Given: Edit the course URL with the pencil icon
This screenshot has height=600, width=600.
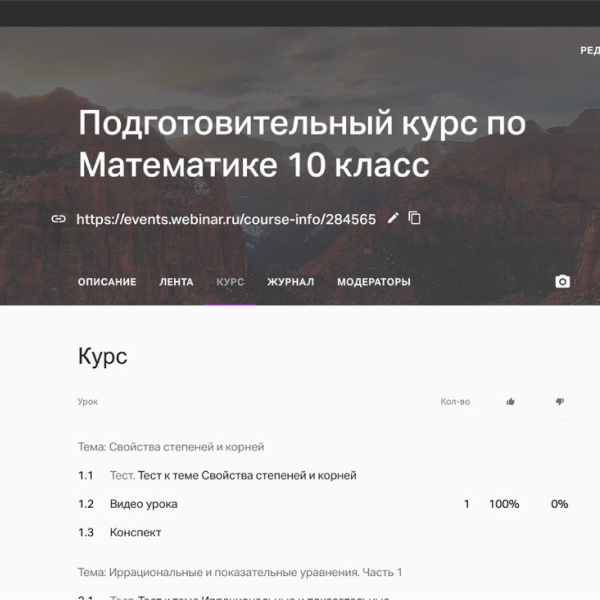Looking at the screenshot, I should click(x=393, y=218).
